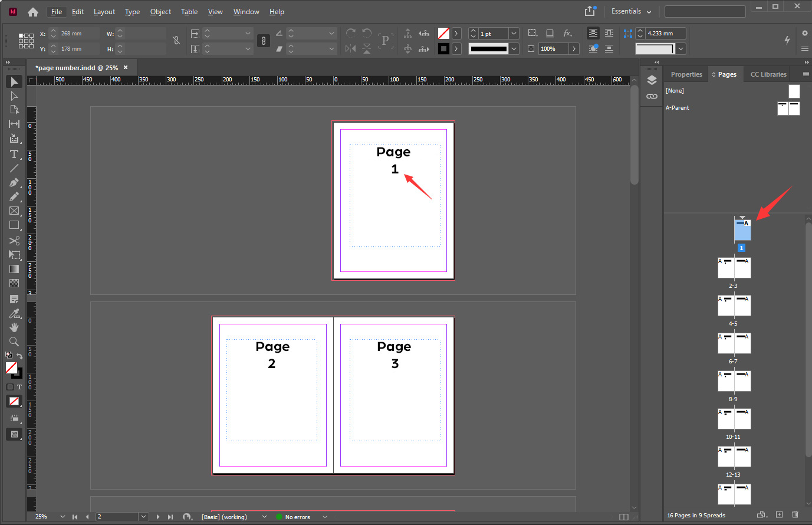Select the Eyedropper tool
The image size is (812, 525).
pyautogui.click(x=14, y=313)
